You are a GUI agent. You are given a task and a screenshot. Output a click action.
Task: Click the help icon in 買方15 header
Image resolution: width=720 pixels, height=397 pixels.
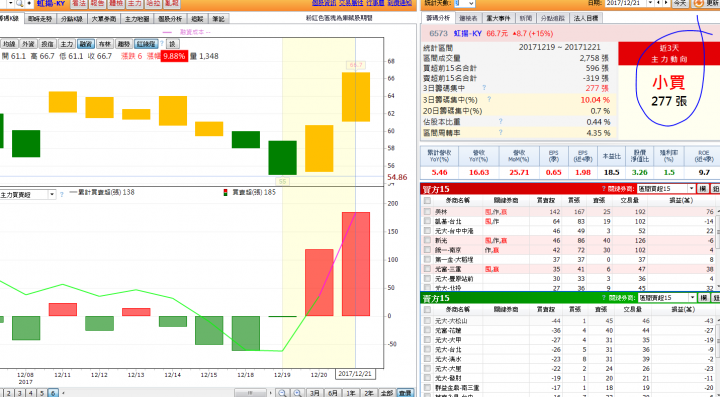pyautogui.click(x=604, y=189)
